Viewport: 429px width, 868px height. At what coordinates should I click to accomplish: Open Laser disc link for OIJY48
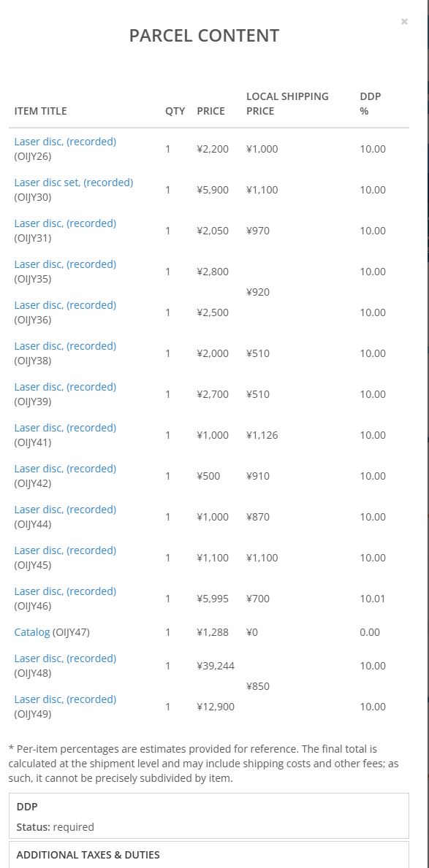(65, 658)
